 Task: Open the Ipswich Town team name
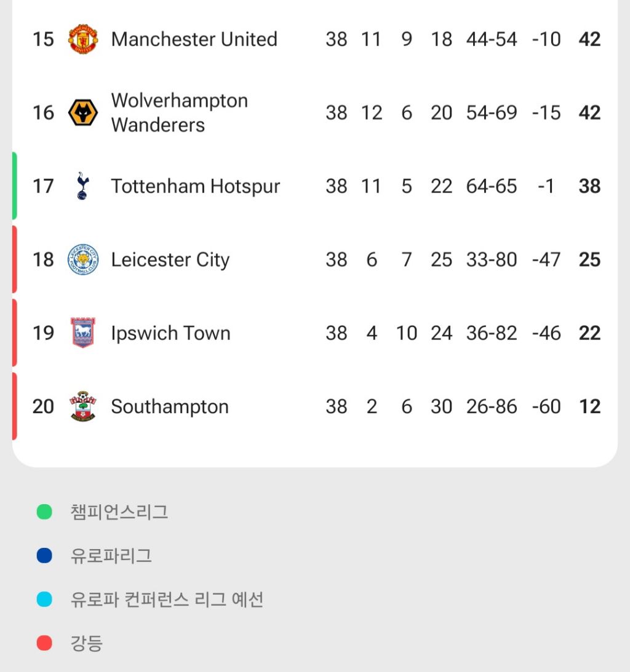pos(170,333)
